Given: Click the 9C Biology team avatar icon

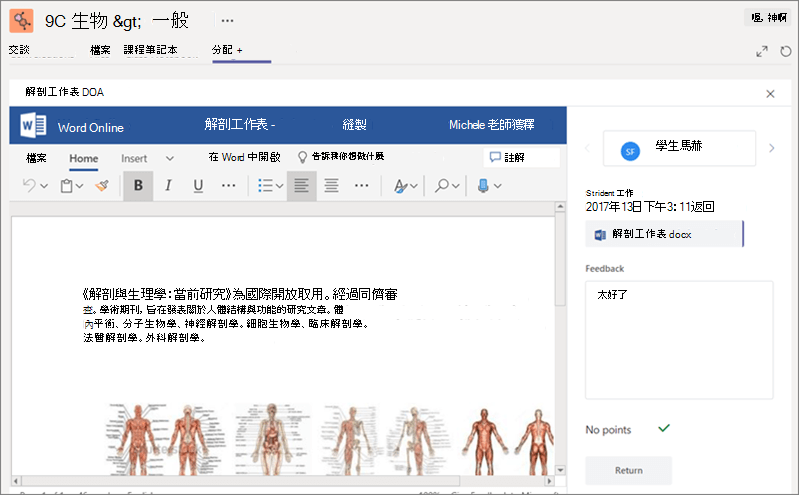Looking at the screenshot, I should pyautogui.click(x=21, y=20).
